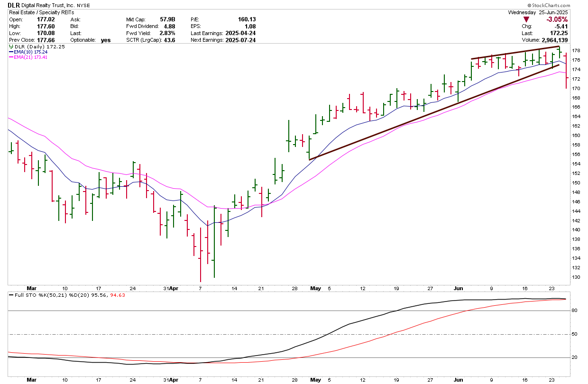Click the -3.05% percent change value
The width and height of the screenshot is (588, 384).
556,19
